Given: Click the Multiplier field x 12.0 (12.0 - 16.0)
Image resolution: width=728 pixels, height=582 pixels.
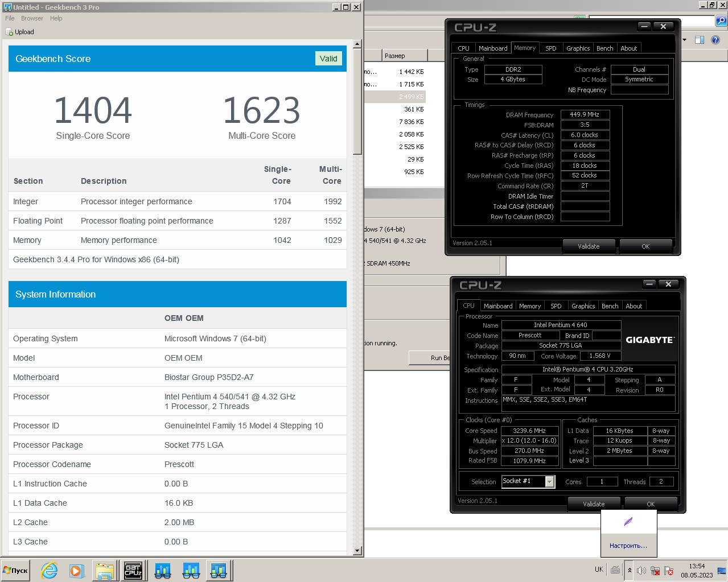Looking at the screenshot, I should pos(530,441).
